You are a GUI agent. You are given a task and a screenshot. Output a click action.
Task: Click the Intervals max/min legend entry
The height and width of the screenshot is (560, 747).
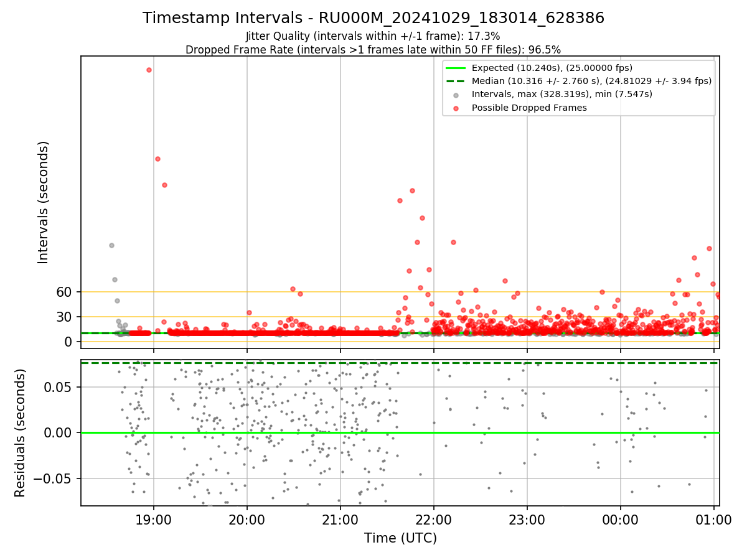(x=562, y=94)
